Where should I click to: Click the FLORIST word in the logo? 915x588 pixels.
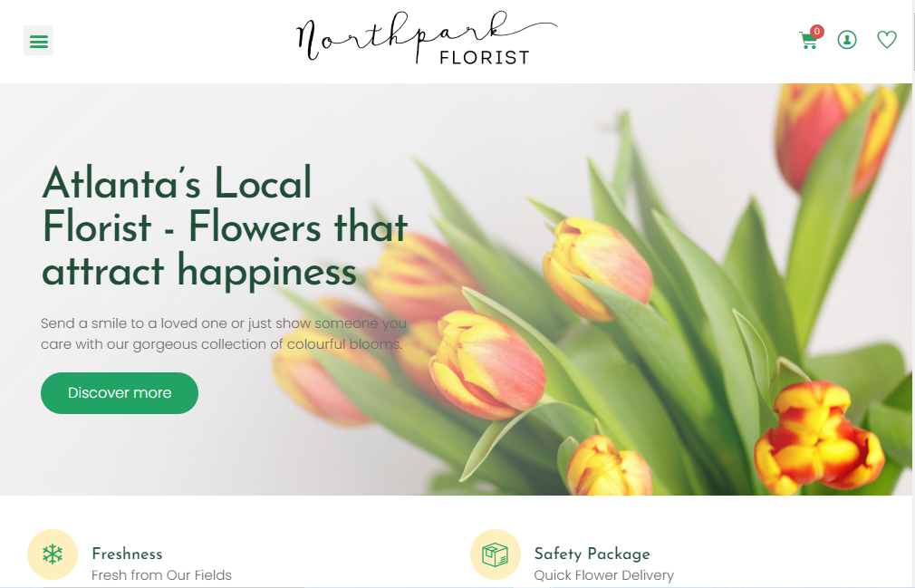tap(485, 58)
